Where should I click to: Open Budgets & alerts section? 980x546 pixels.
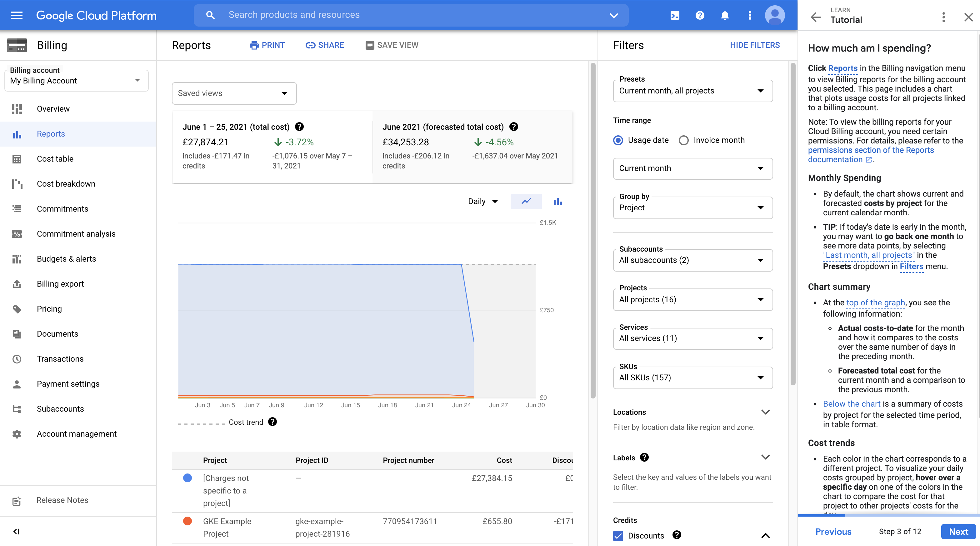pos(66,258)
